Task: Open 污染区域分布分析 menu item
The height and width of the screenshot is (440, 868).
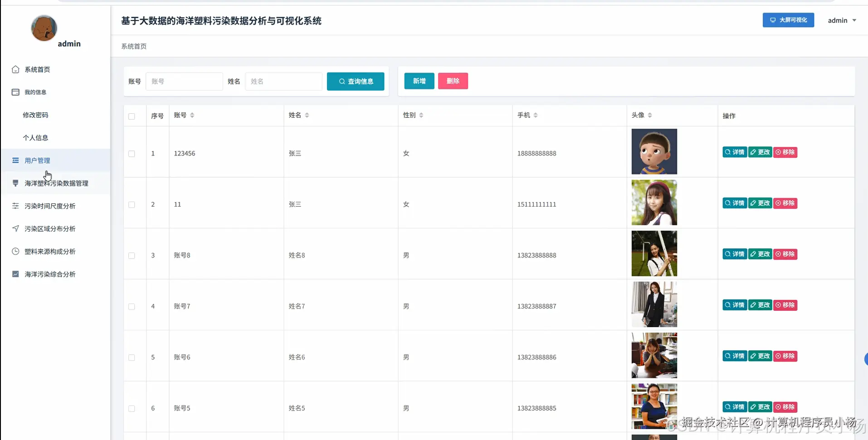Action: coord(55,228)
